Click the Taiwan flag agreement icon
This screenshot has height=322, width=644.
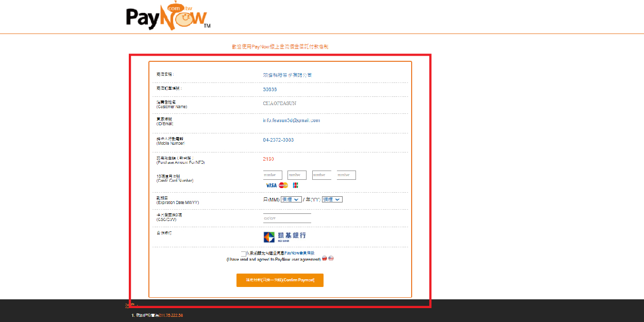click(325, 259)
